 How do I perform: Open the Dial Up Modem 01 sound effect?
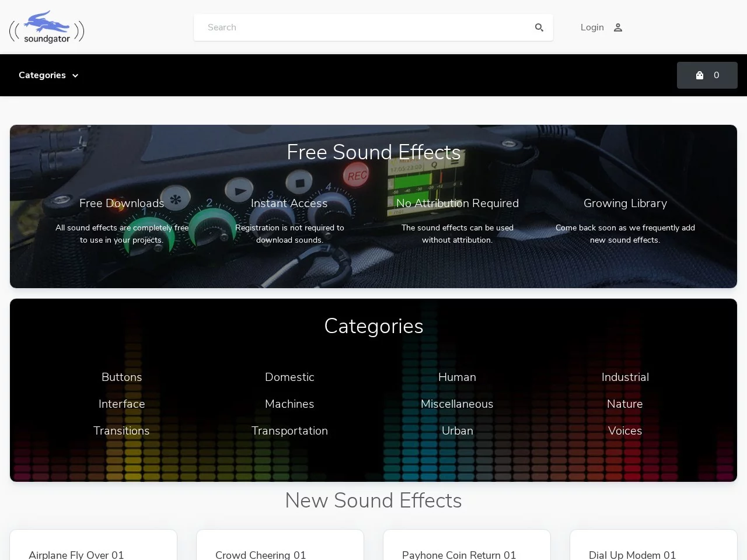632,555
